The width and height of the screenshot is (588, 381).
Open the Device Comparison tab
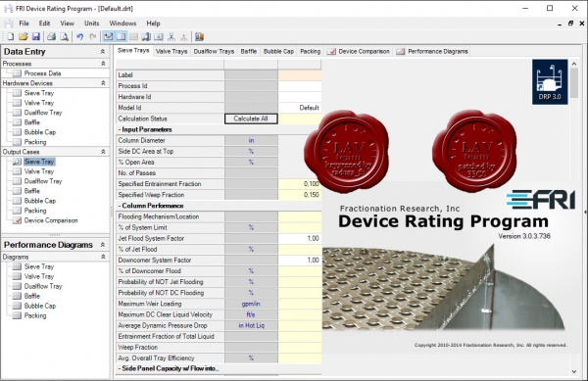tap(359, 51)
